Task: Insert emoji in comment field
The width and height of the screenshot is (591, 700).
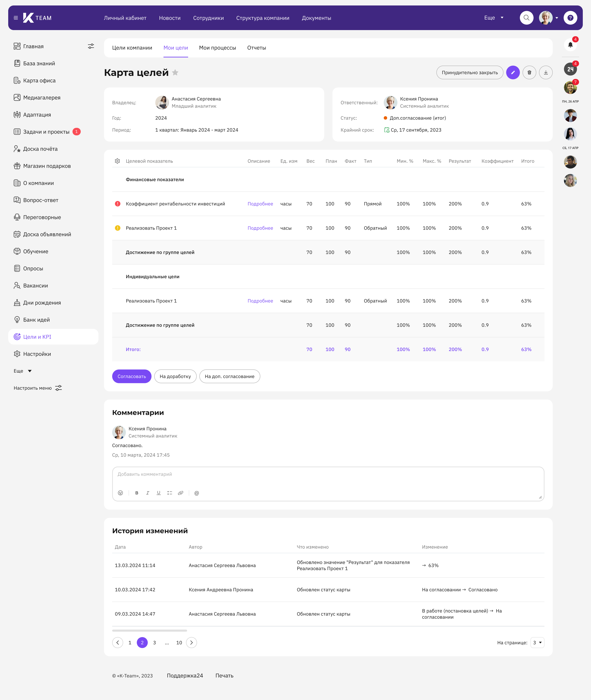Action: (x=120, y=493)
